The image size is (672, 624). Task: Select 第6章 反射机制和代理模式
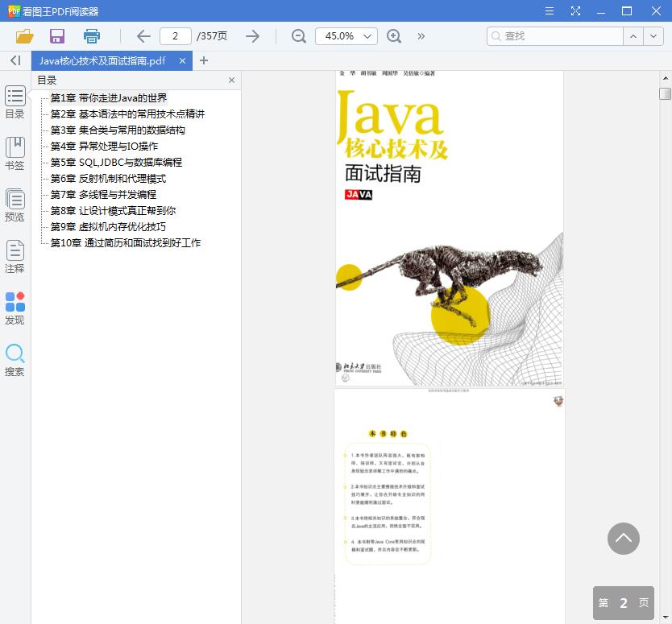coord(108,179)
